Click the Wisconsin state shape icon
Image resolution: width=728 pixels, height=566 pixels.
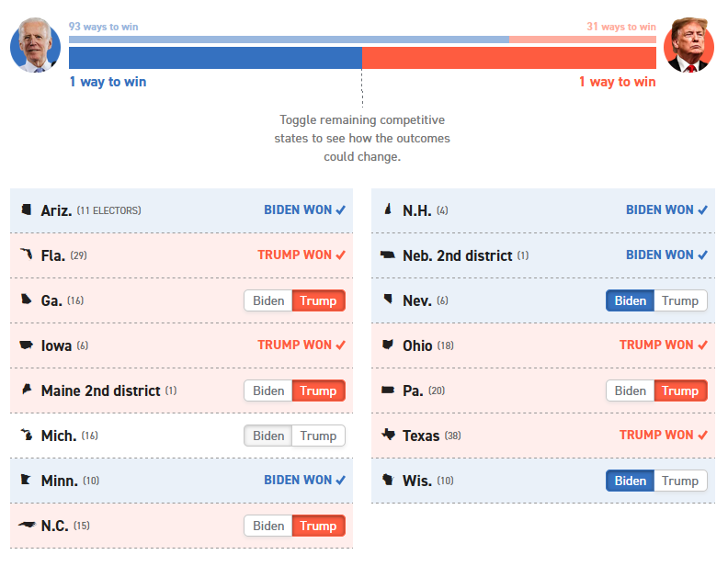tap(388, 480)
